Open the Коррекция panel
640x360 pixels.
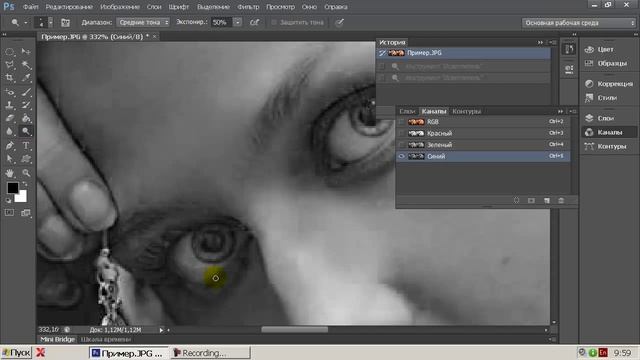608,84
